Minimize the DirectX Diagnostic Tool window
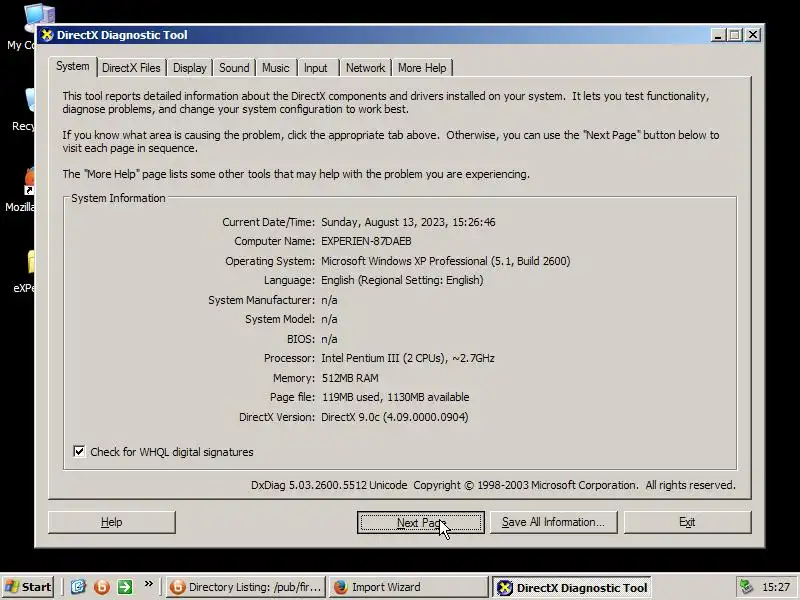This screenshot has height=600, width=800. pyautogui.click(x=718, y=35)
